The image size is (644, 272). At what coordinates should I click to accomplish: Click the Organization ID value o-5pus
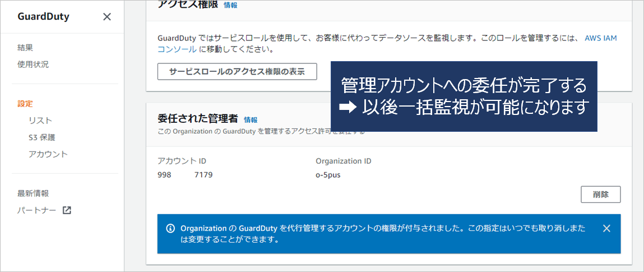(328, 174)
